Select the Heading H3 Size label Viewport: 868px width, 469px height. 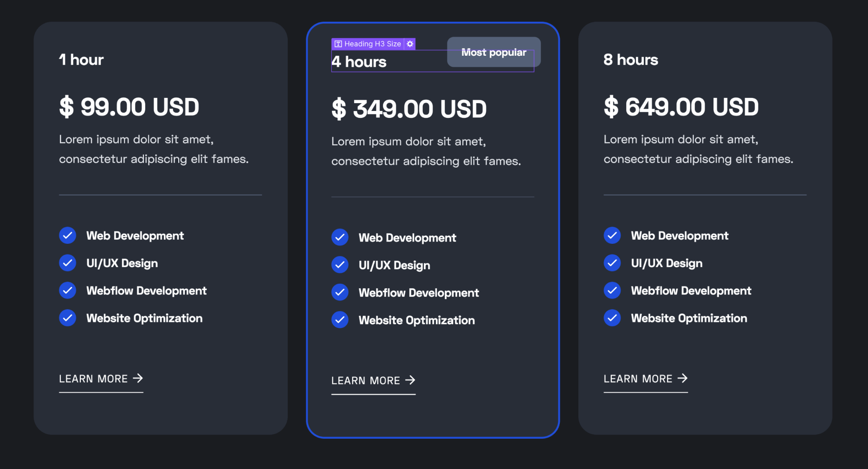point(371,44)
